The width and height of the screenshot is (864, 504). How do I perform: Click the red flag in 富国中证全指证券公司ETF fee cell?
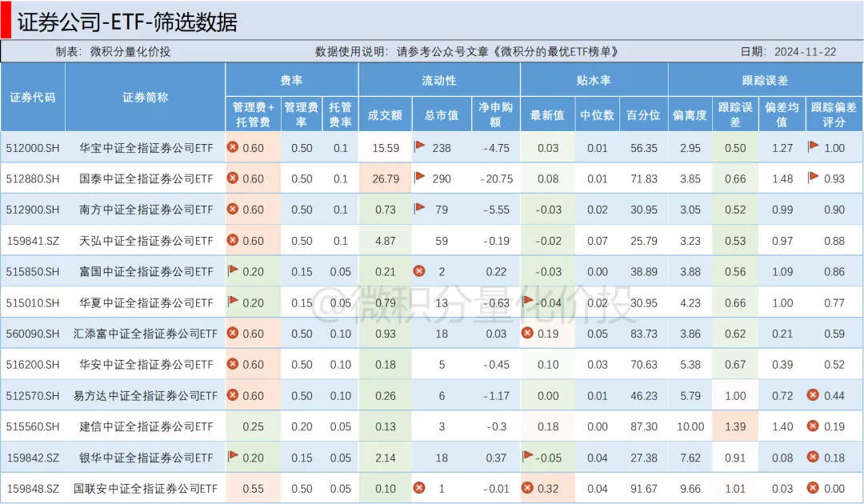pos(233,271)
